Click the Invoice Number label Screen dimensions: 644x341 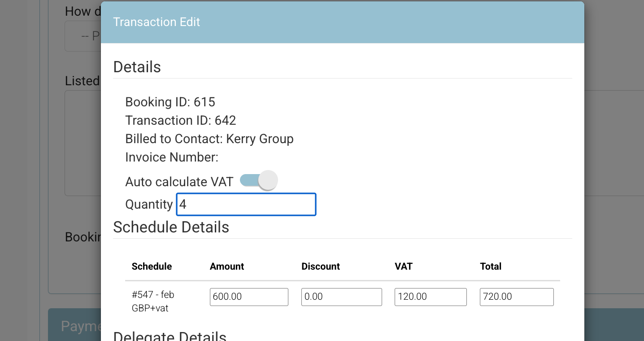tap(172, 157)
